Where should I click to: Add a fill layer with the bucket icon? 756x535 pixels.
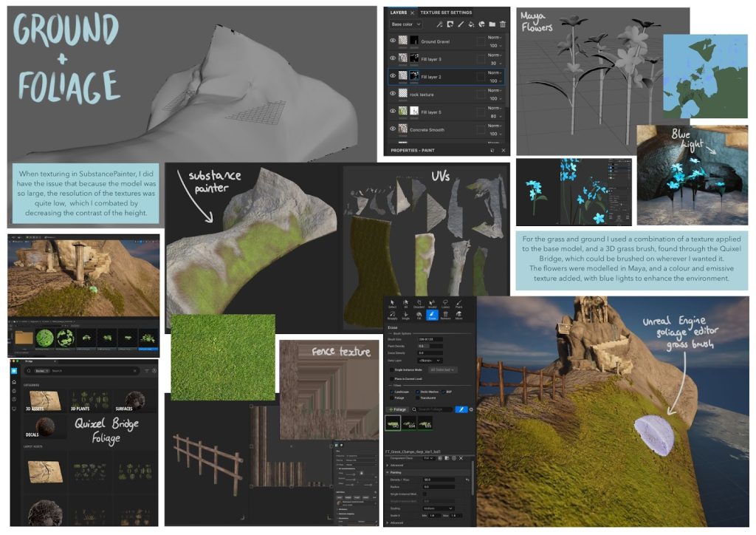click(471, 24)
